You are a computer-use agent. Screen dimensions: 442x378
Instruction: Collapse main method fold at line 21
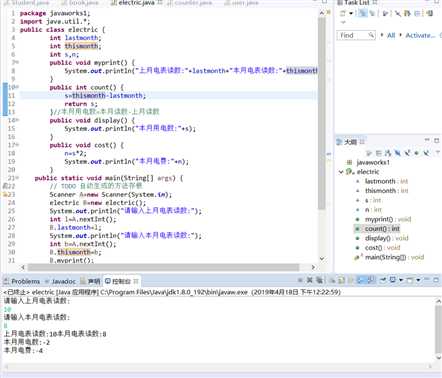click(x=17, y=178)
